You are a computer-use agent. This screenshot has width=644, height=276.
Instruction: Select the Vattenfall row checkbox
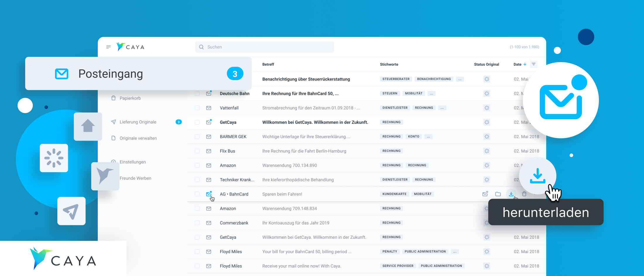coord(197,108)
